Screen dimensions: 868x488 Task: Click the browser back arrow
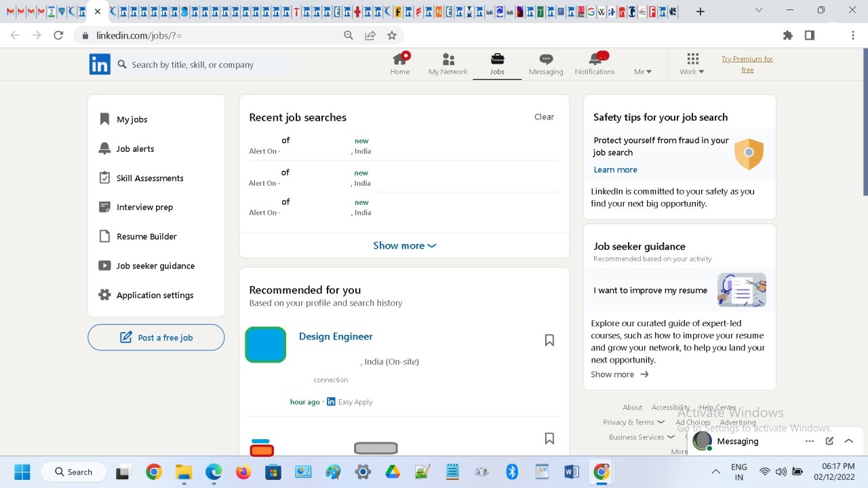click(15, 35)
